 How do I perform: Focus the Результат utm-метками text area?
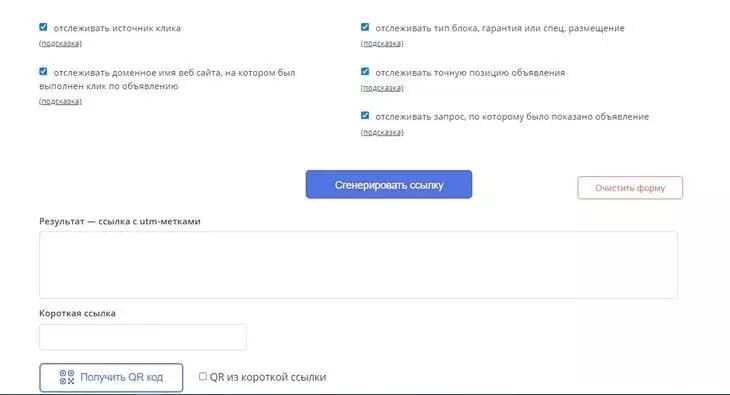pos(358,265)
